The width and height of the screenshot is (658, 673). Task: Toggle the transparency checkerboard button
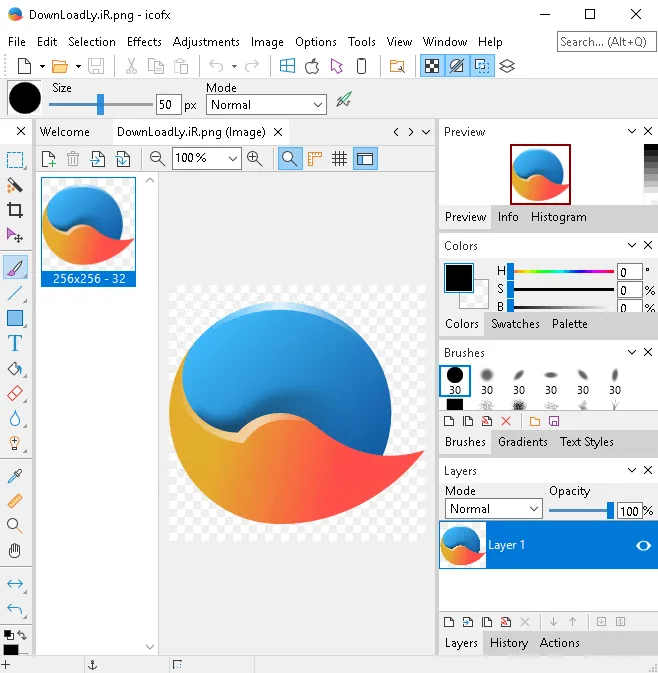click(x=432, y=66)
